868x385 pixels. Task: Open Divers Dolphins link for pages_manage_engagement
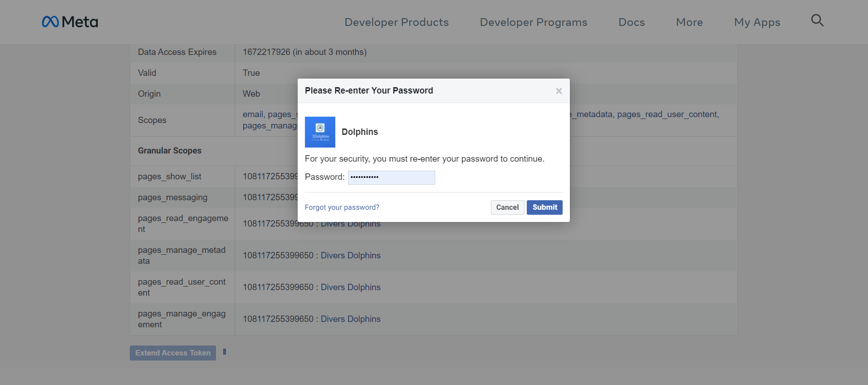pyautogui.click(x=350, y=319)
